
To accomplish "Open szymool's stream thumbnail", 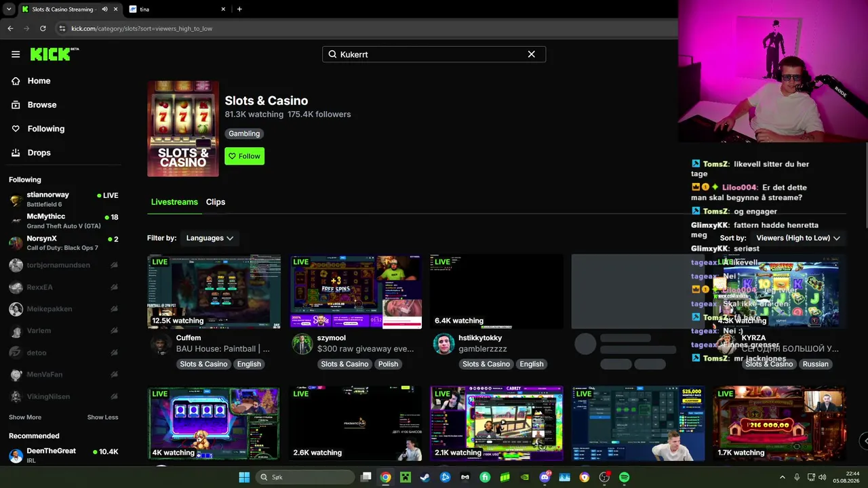I will [x=355, y=291].
